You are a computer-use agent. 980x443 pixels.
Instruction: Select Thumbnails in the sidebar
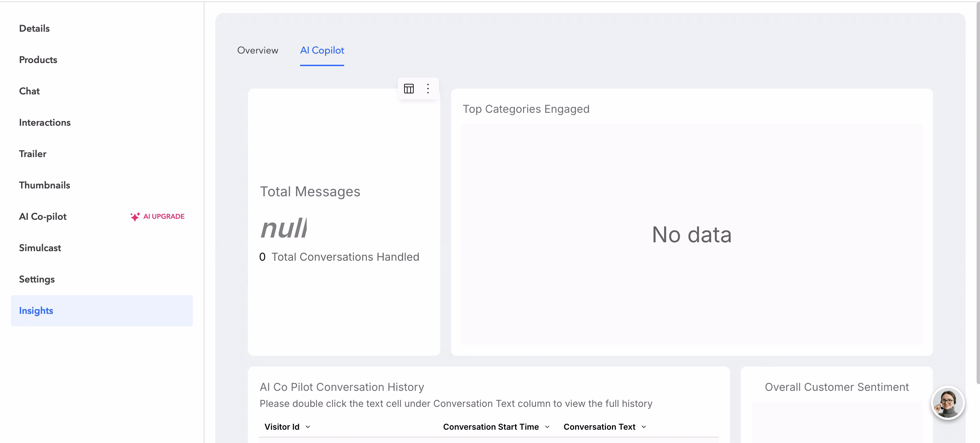pyautogui.click(x=45, y=185)
